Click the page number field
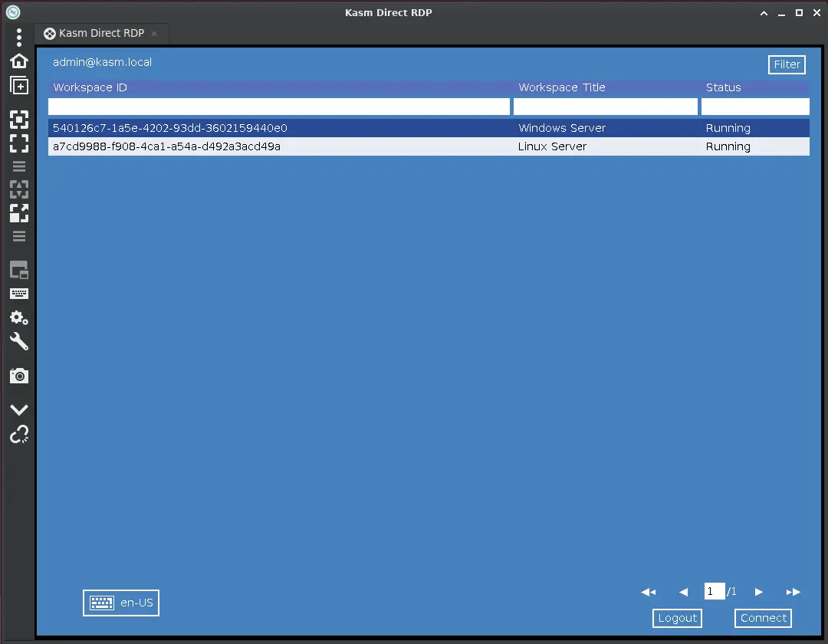The width and height of the screenshot is (828, 644). [x=715, y=591]
